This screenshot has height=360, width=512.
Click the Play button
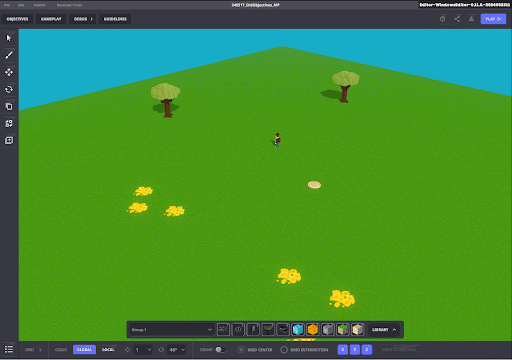coord(493,19)
